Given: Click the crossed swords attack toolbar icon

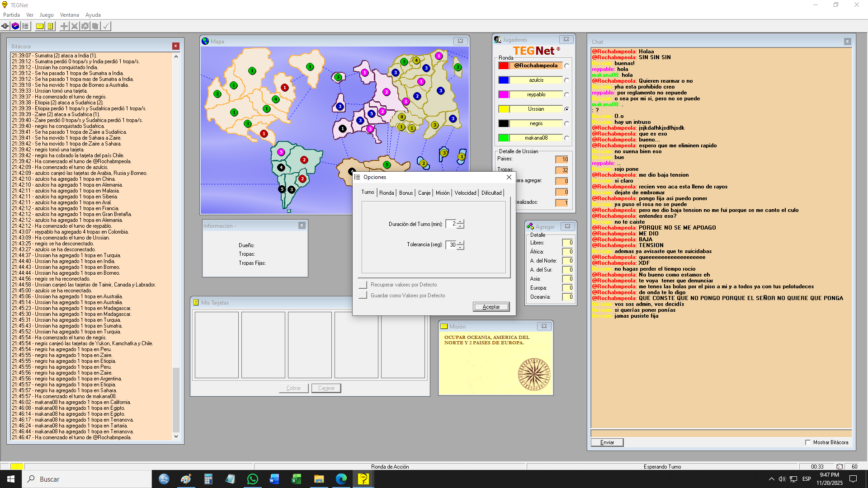Looking at the screenshot, I should 75,26.
